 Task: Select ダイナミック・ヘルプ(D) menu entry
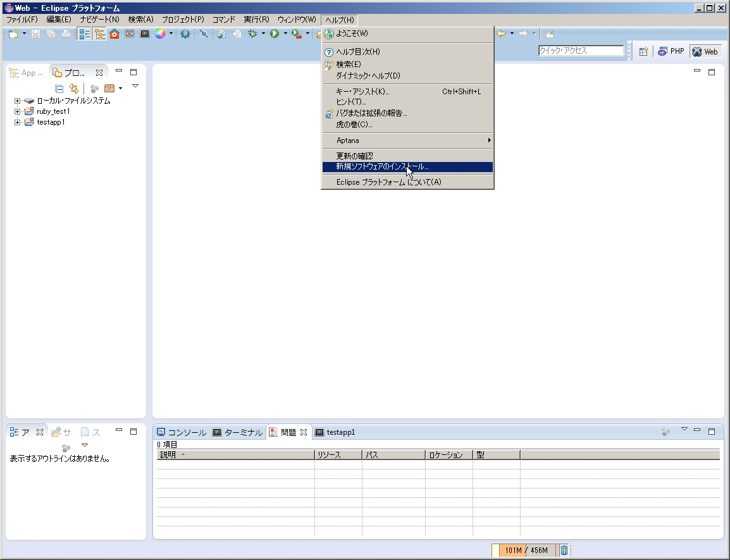pyautogui.click(x=407, y=75)
